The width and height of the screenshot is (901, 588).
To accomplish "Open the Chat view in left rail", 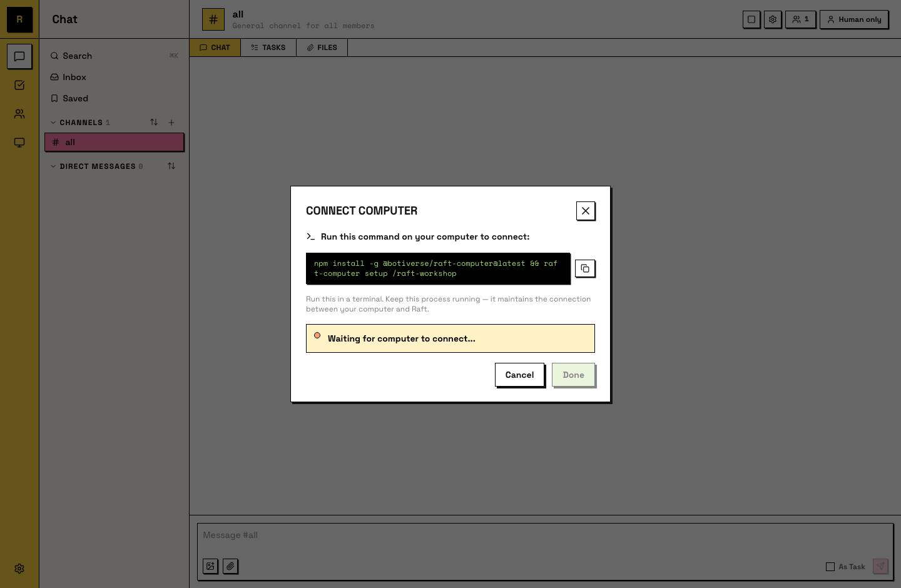I will point(19,56).
